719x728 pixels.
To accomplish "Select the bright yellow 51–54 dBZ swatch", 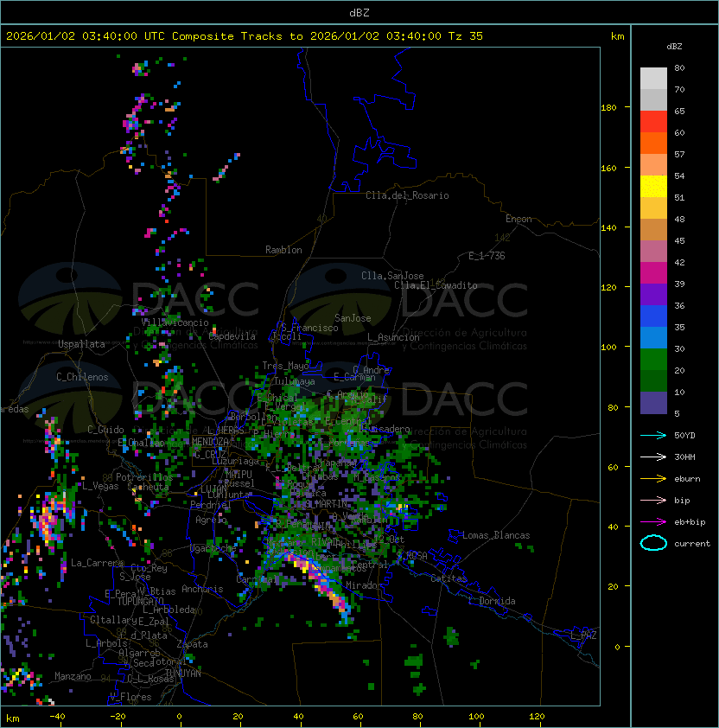I will click(653, 187).
